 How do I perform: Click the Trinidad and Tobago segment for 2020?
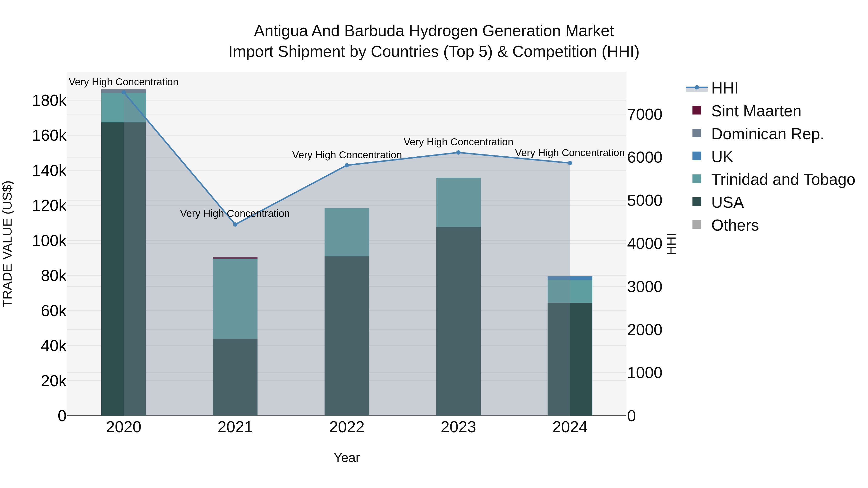pyautogui.click(x=124, y=108)
